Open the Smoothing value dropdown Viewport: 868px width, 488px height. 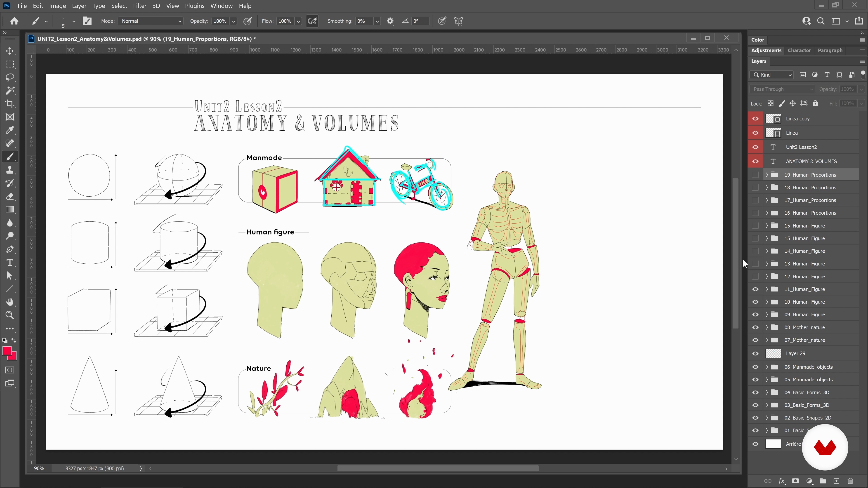coord(377,21)
